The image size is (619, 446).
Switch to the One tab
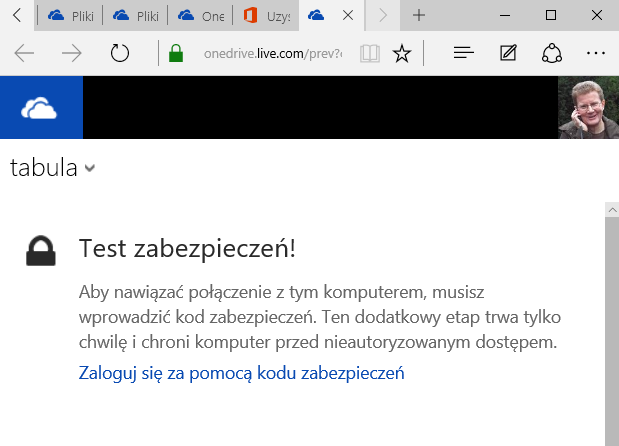pos(200,16)
